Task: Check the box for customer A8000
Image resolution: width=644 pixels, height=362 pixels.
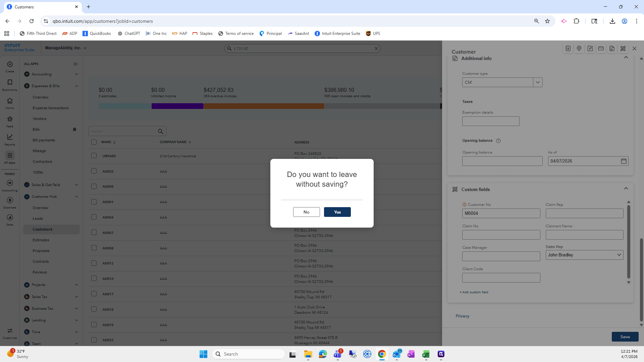Action: tap(94, 186)
